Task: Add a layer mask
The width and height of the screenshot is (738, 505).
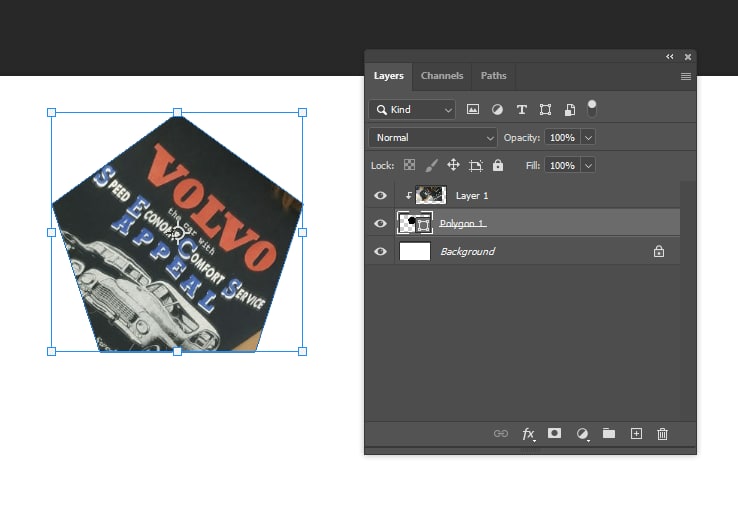Action: [554, 433]
